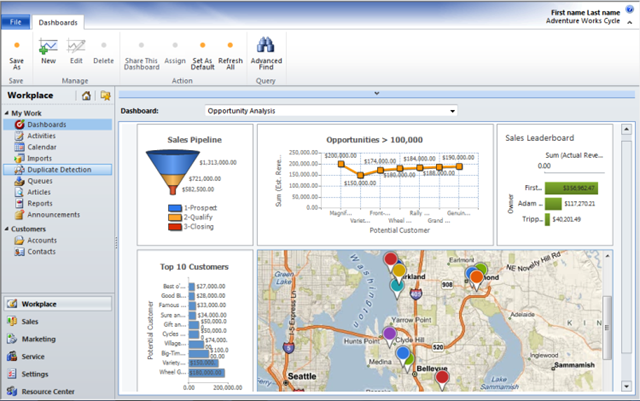The height and width of the screenshot is (401, 640).
Task: Switch to the Workplace area
Action: [x=58, y=304]
